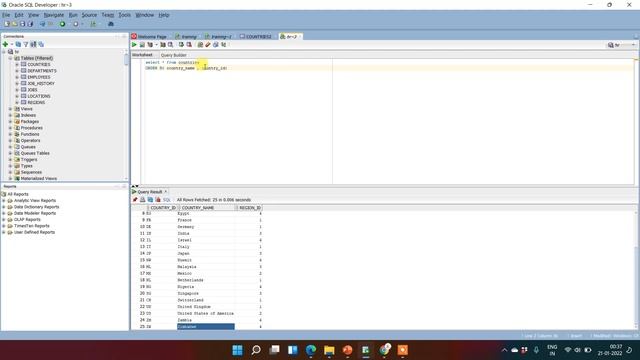Run the SQL statement with green play icon
Screen dimensions: 640x360
click(x=134, y=44)
